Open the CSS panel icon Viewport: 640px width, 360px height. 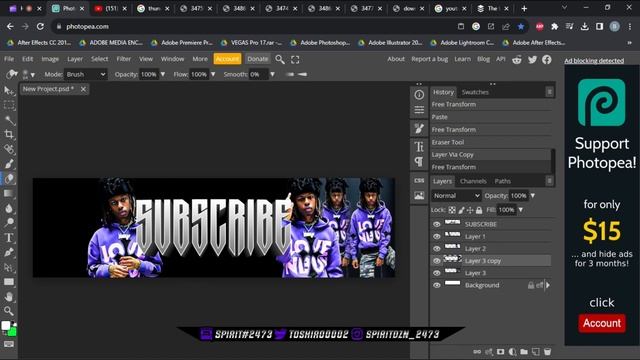tap(419, 180)
